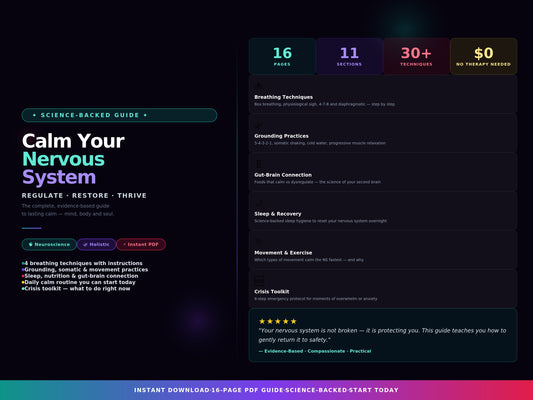Open the Breathing Techniques section title
This screenshot has height=400, width=533.
283,97
